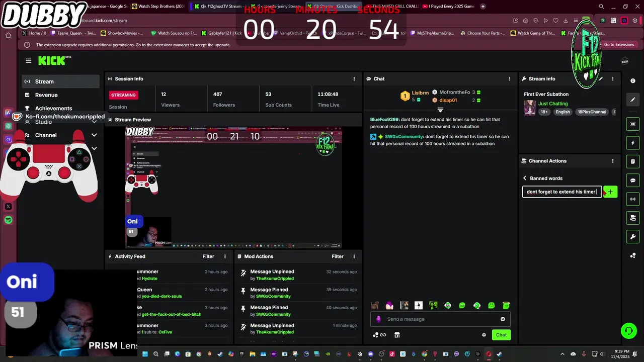Viewport: 644px width, 362px height.
Task: Click the Windows Start button
Action: pos(145,354)
